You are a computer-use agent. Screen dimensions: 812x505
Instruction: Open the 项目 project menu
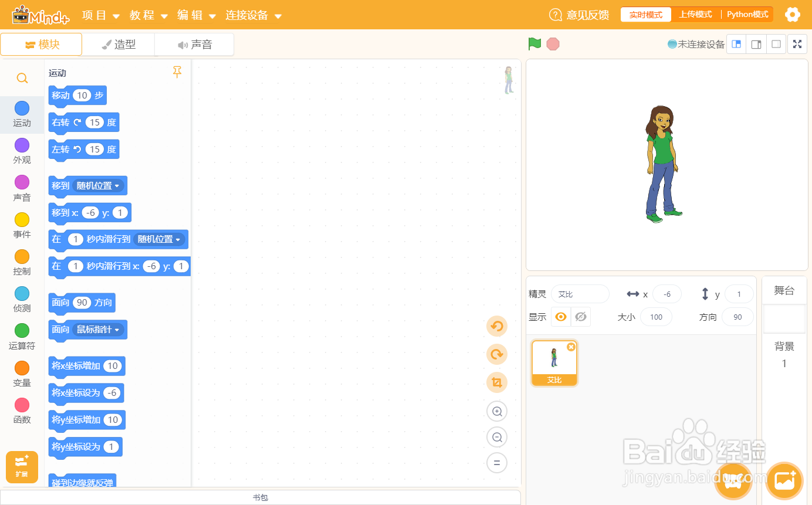[101, 15]
